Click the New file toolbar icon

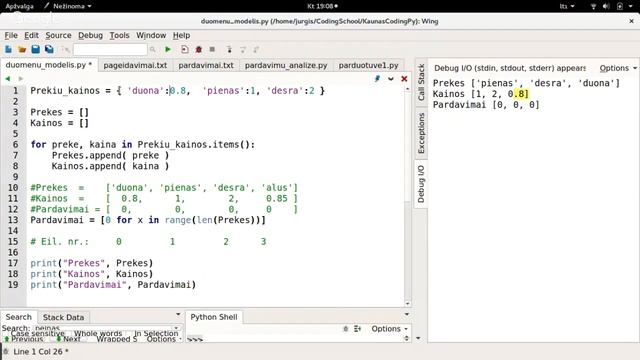coord(8,49)
